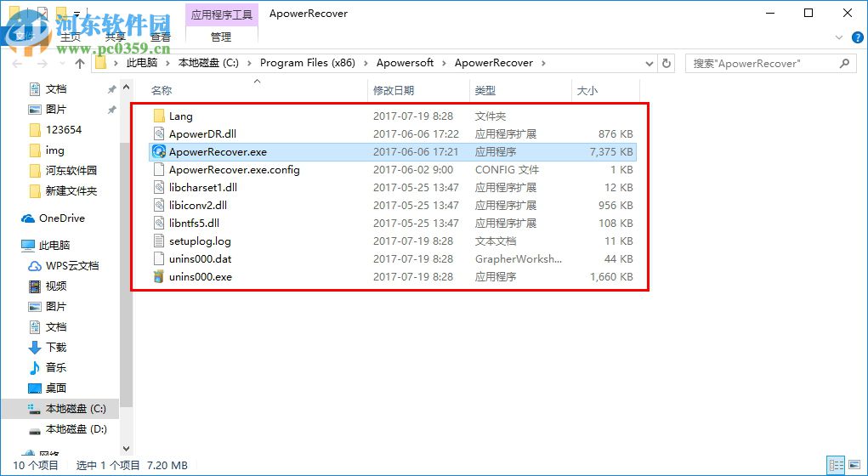Click the search magnifier icon
868x476 pixels.
pos(844,63)
